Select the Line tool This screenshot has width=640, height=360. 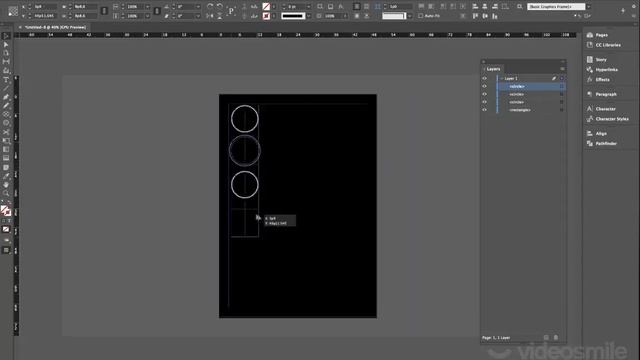point(6,88)
